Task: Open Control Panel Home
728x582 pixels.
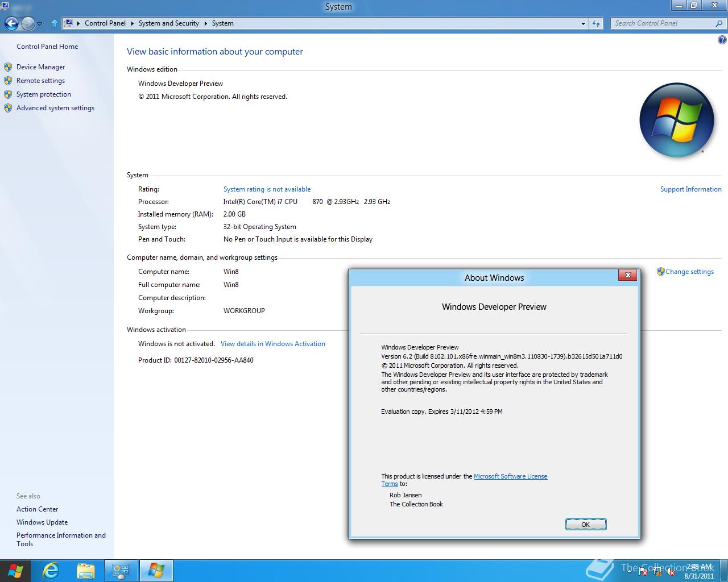Action: (47, 47)
